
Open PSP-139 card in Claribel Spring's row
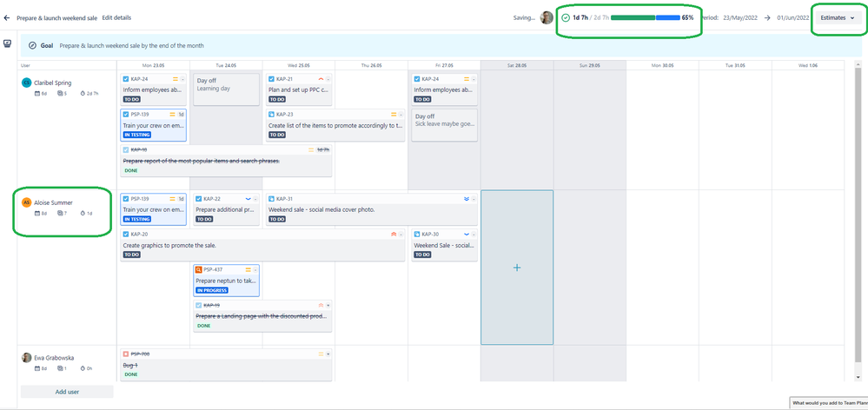point(153,124)
